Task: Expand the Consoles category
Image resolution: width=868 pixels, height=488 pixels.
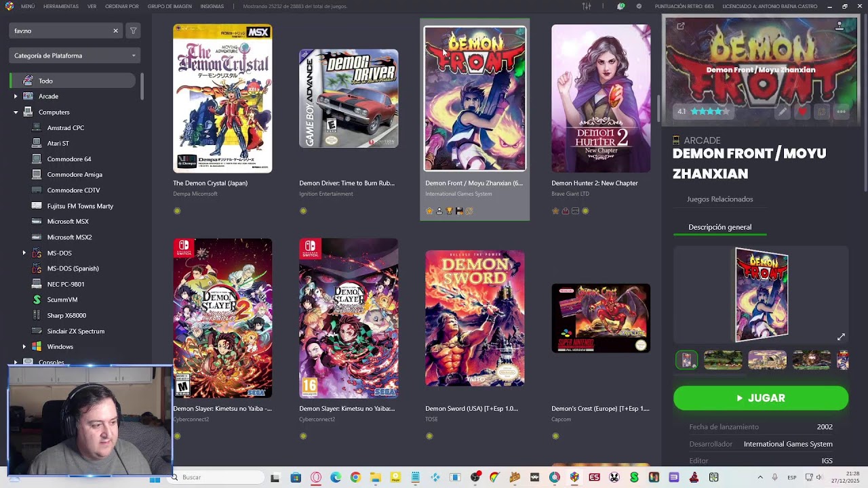Action: click(16, 363)
